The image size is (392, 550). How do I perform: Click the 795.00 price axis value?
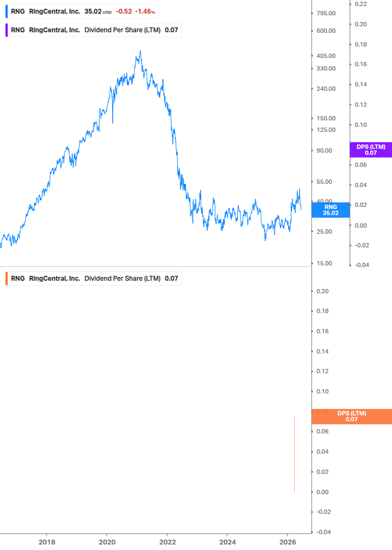pos(326,13)
